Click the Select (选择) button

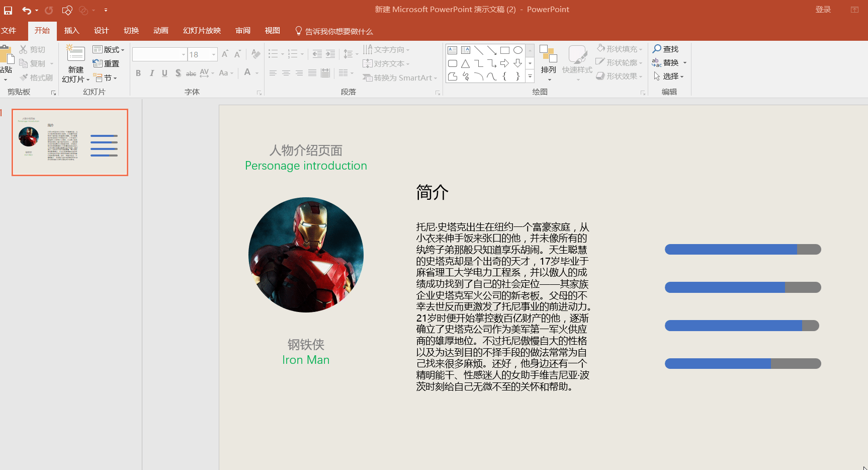click(668, 76)
